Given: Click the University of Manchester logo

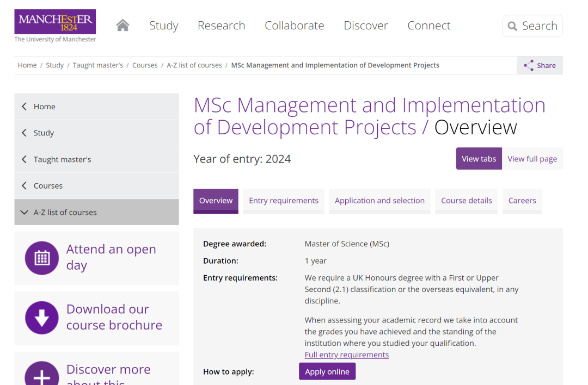Looking at the screenshot, I should tap(55, 26).
